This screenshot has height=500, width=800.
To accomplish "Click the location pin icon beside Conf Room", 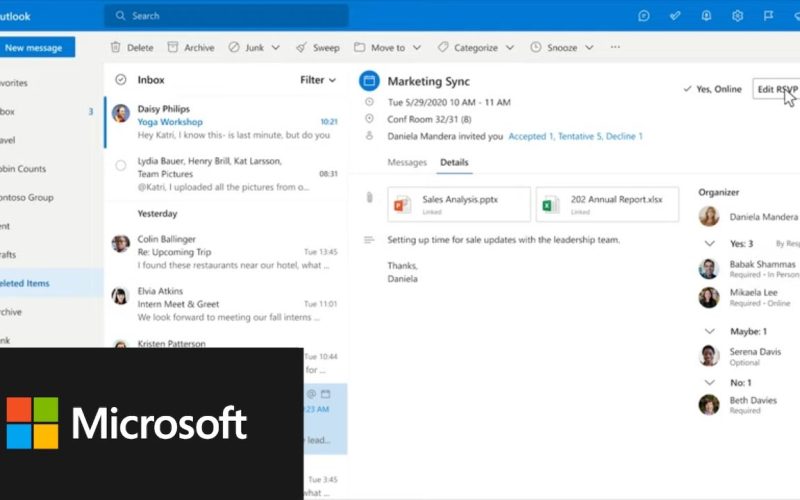I will click(x=369, y=119).
